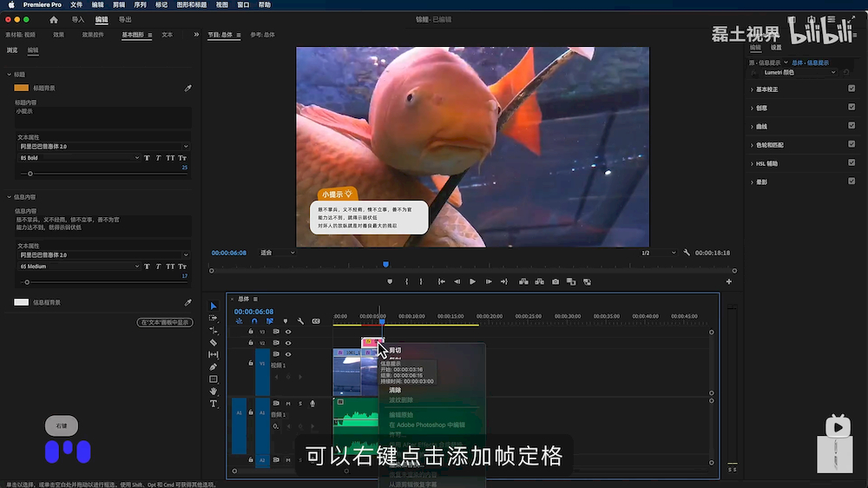
Task: Toggle snap in timeline (magnet)
Action: (x=254, y=321)
